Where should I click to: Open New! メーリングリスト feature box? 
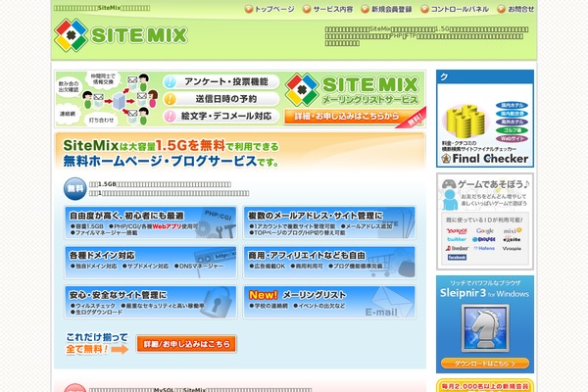click(x=329, y=303)
